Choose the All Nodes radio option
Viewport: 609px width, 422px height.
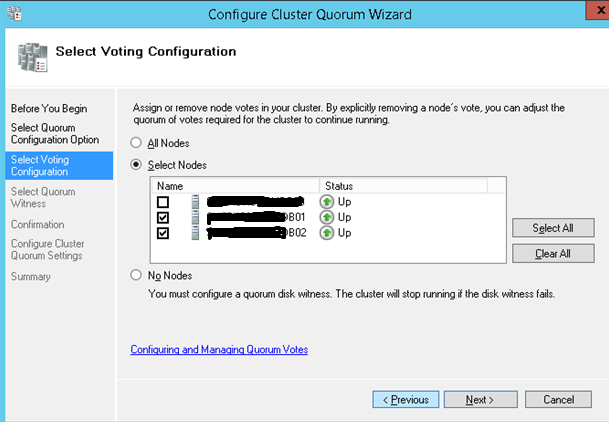coord(138,143)
